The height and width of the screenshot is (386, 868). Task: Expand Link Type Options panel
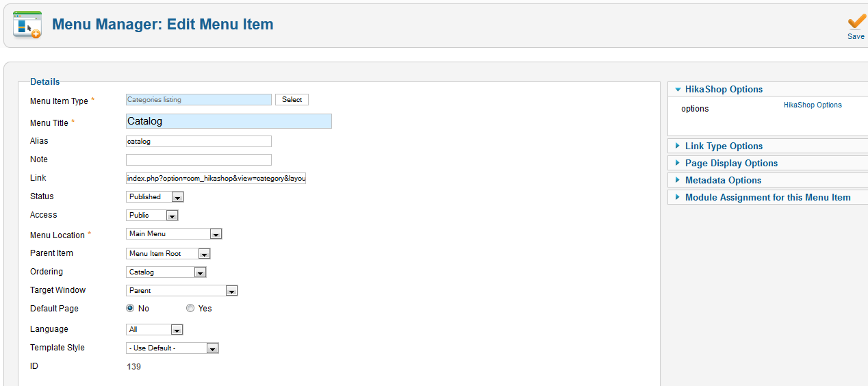(x=767, y=146)
